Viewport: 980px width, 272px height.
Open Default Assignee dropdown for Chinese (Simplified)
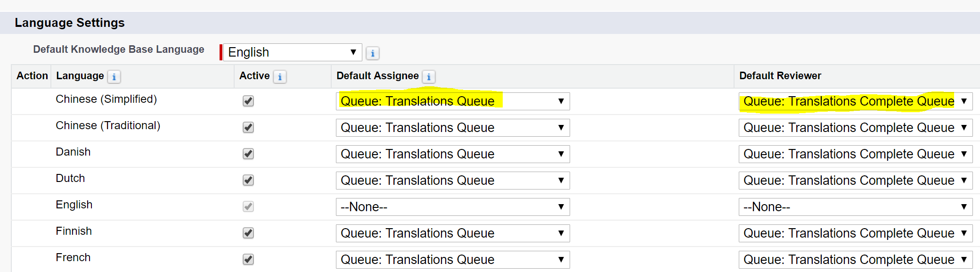click(x=452, y=101)
